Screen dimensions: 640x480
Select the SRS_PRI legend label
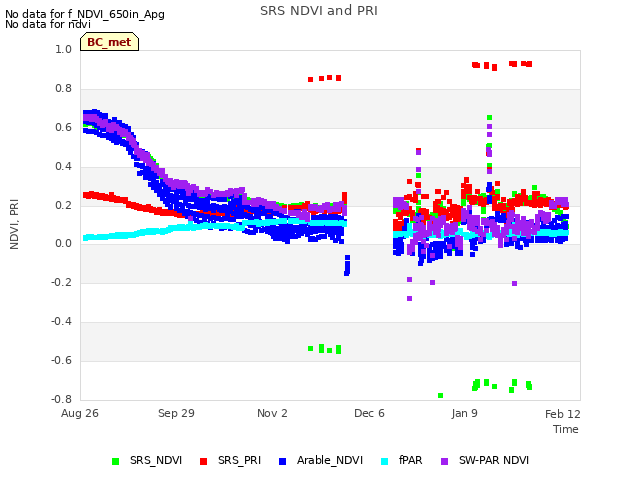[239, 460]
